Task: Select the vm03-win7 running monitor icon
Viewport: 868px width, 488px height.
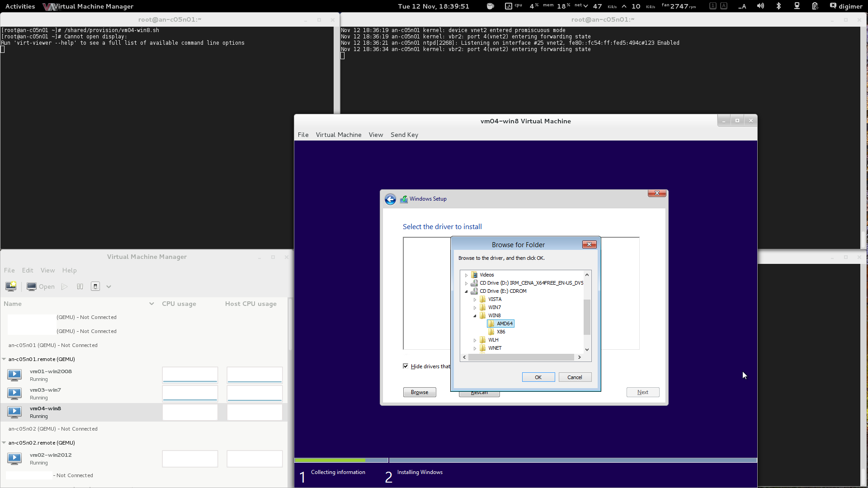Action: (x=14, y=393)
